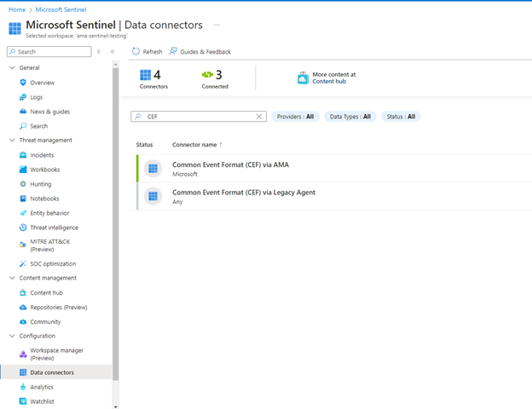The width and height of the screenshot is (532, 409).
Task: Click the sidebar scroll up arrow
Action: coord(115,64)
